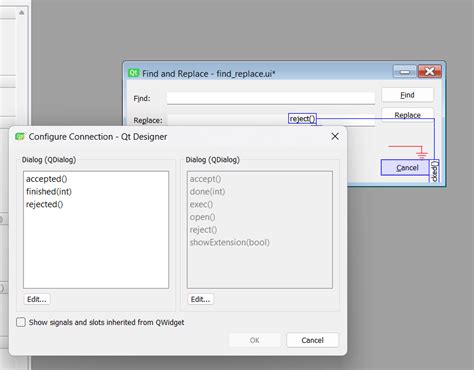The image size is (474, 370).
Task: Enable showing signals inherited from QWidget
Action: click(21, 322)
